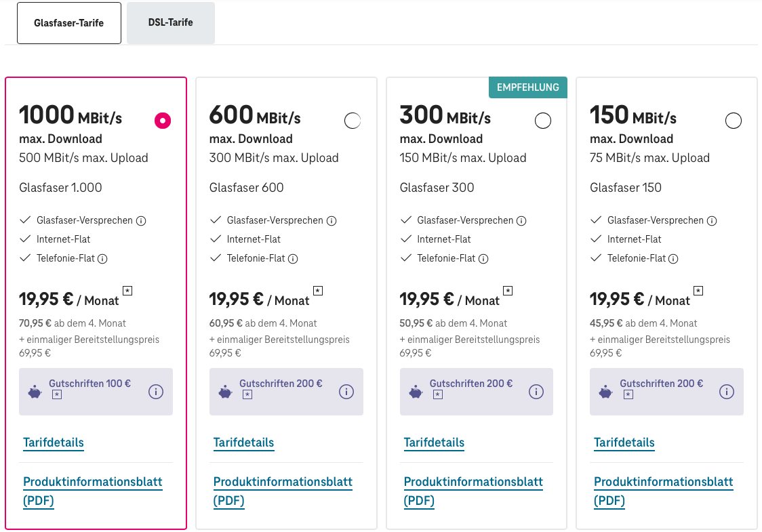Click info icon beside Glasfaser-Versprechen in Glasfaser 1.000
Image resolution: width=762 pixels, height=532 pixels.
[x=142, y=221]
